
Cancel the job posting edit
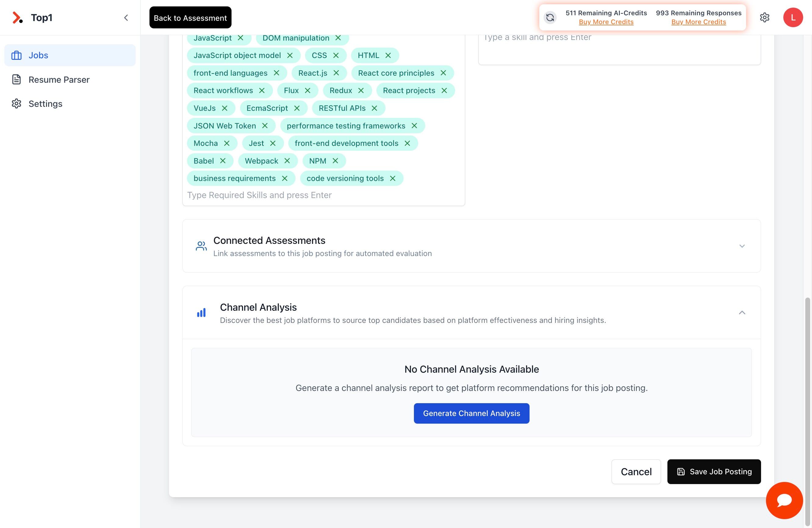[636, 472]
